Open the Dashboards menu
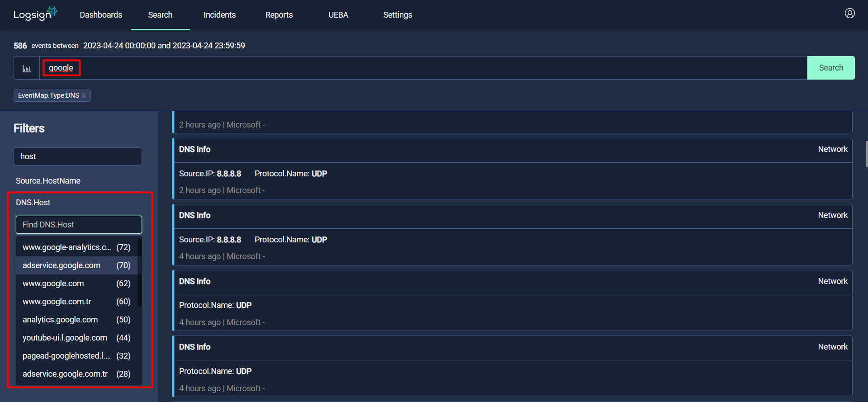 coord(101,15)
